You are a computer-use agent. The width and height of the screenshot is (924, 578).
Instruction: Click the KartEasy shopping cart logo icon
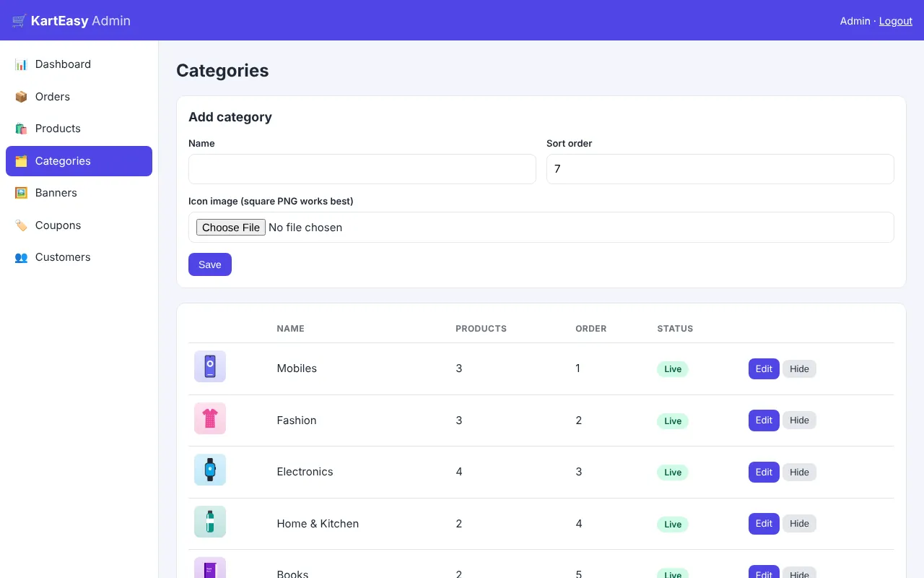click(19, 21)
